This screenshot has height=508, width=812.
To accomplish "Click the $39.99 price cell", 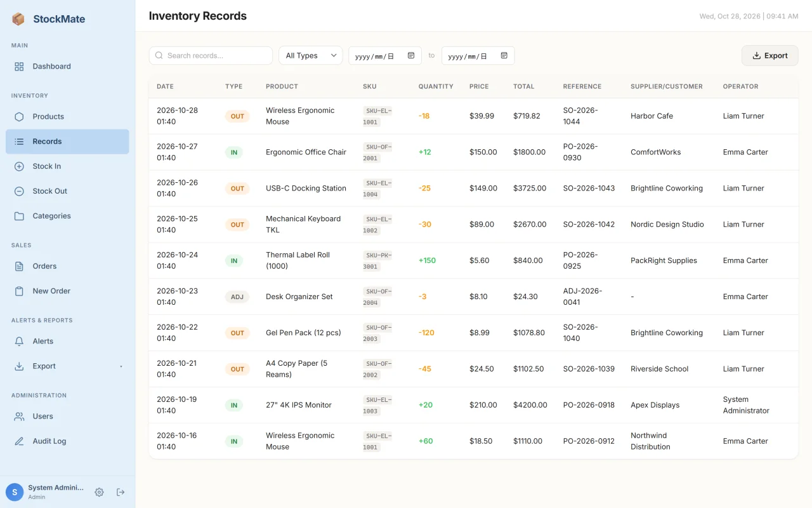I will tap(481, 116).
